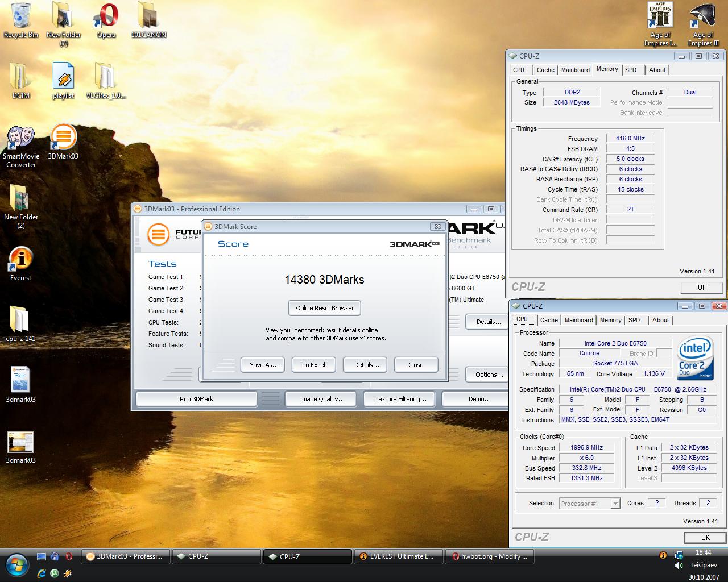Open About tab in upper CPU-Z window
The height and width of the screenshot is (582, 728).
click(657, 70)
